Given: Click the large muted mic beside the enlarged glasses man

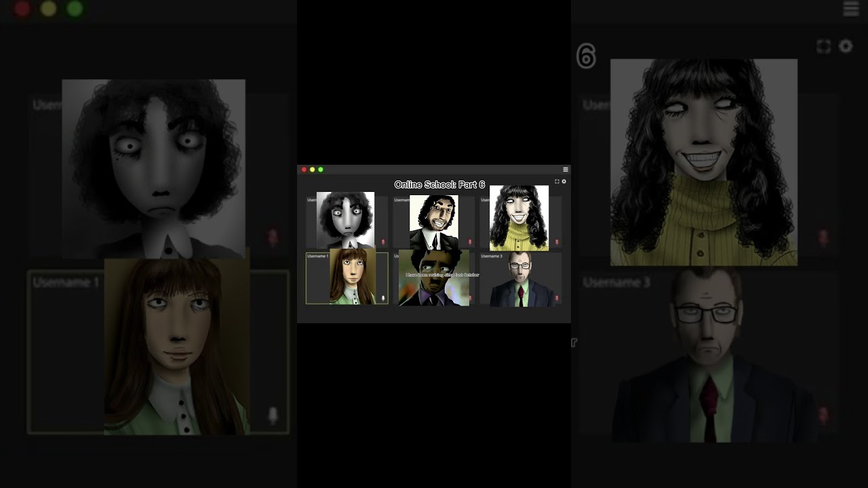Looking at the screenshot, I should click(823, 415).
